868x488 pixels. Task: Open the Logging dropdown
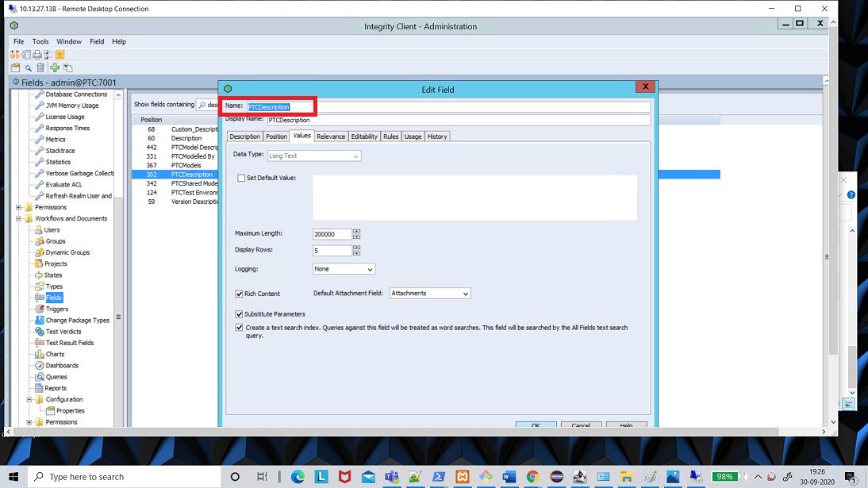click(x=343, y=269)
